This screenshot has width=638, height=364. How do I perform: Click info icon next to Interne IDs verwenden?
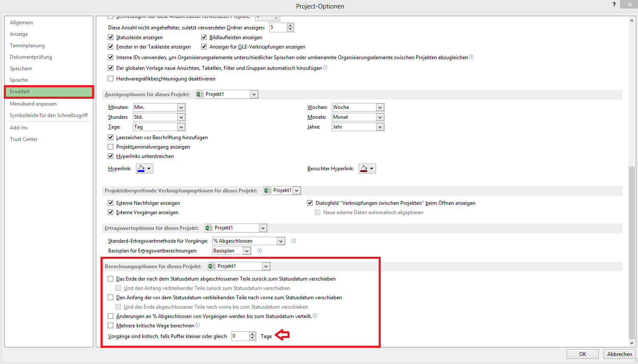tap(471, 57)
